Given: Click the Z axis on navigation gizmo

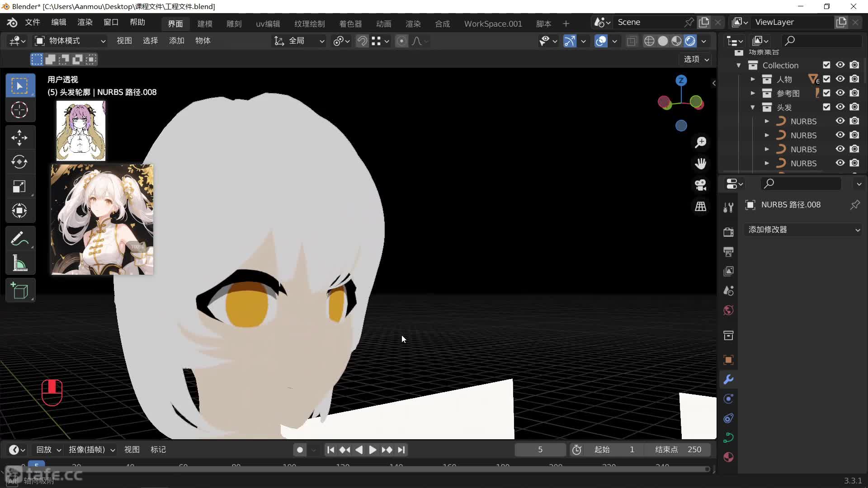Looking at the screenshot, I should (x=681, y=81).
